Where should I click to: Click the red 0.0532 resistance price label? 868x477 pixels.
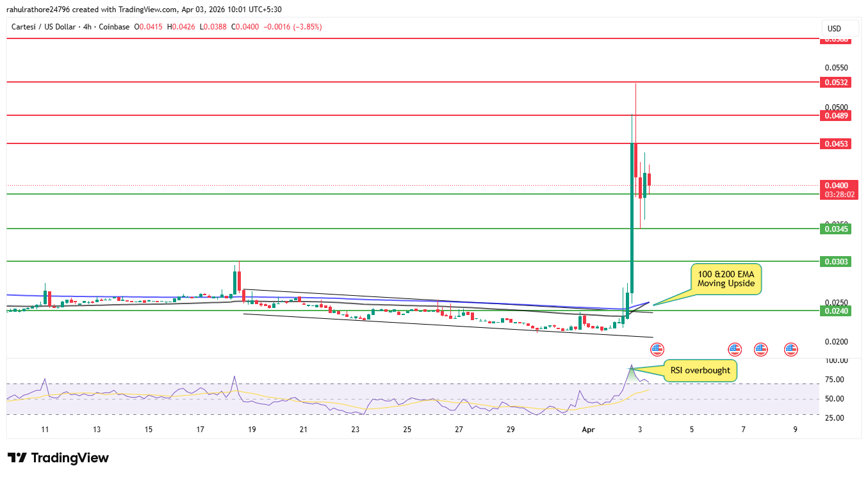click(836, 82)
